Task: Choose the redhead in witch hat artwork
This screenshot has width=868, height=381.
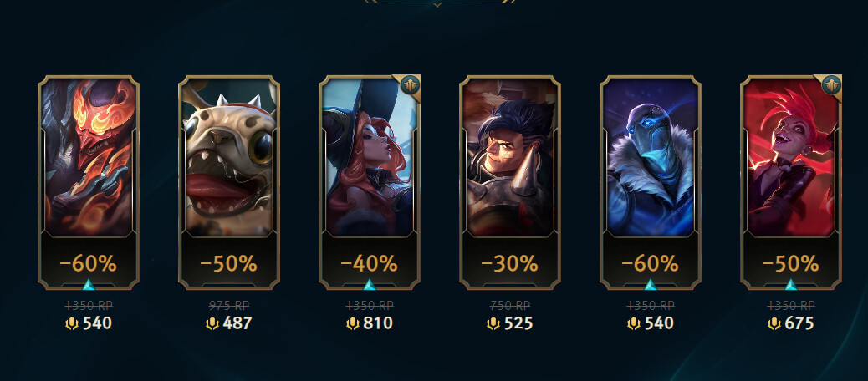Action: coord(370,158)
